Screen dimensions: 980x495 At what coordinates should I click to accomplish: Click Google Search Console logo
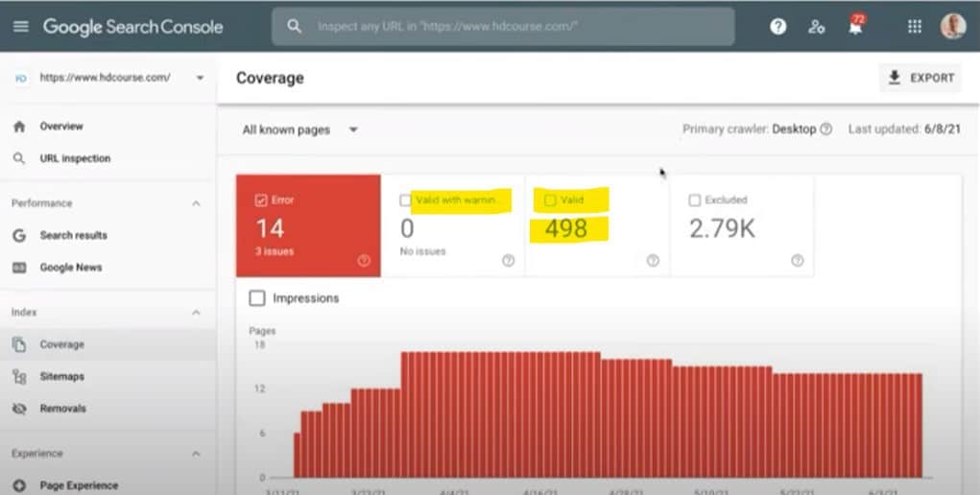tap(133, 27)
